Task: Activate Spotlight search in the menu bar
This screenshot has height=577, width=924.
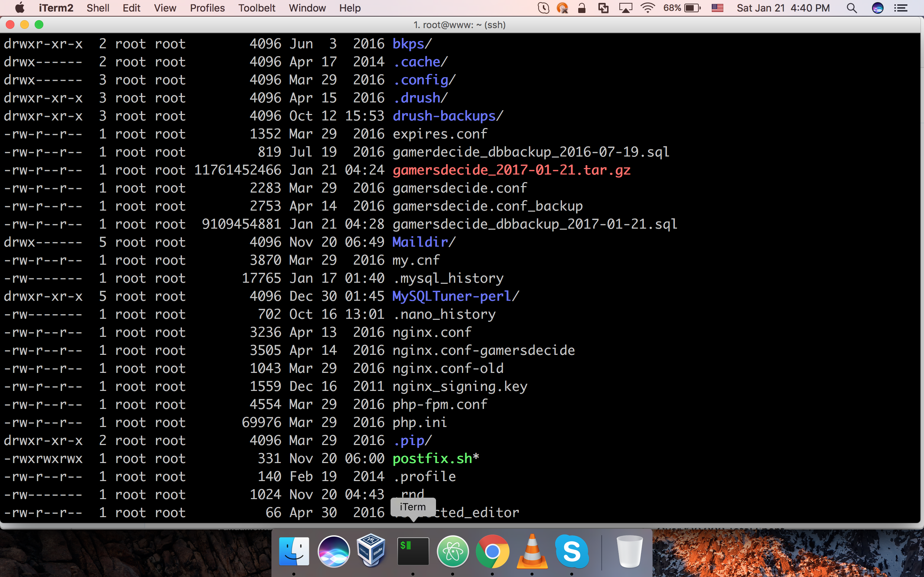Action: coord(852,8)
